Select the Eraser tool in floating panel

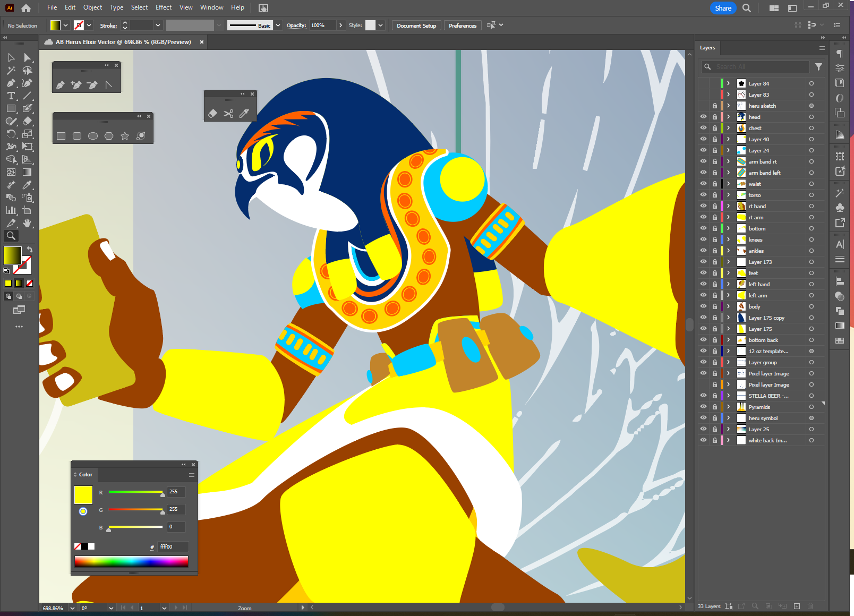[212, 114]
